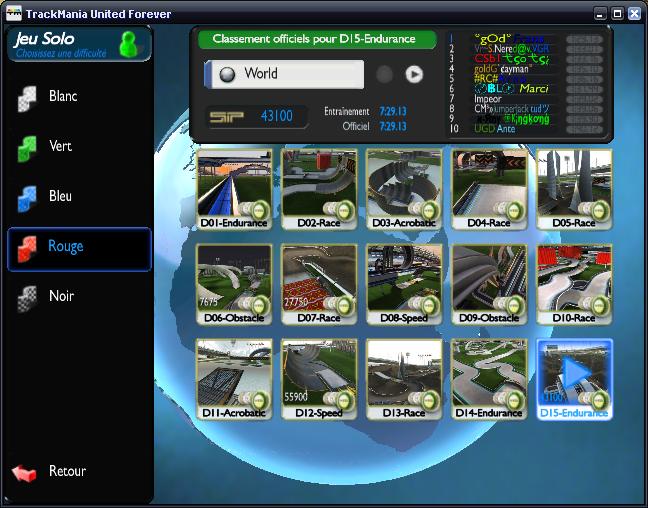Image resolution: width=648 pixels, height=508 pixels.
Task: Click the green player icon in Jeu Solo header
Action: 129,43
